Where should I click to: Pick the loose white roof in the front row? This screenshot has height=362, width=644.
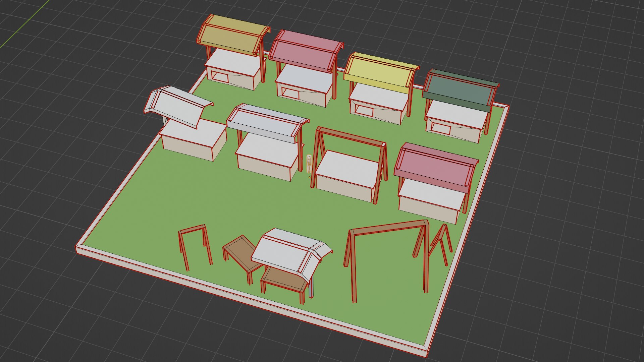coord(291,254)
